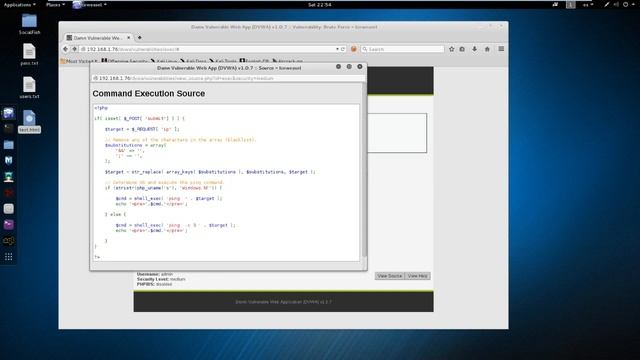
Task: Open Kali Docs bookmark
Action: tap(193, 61)
